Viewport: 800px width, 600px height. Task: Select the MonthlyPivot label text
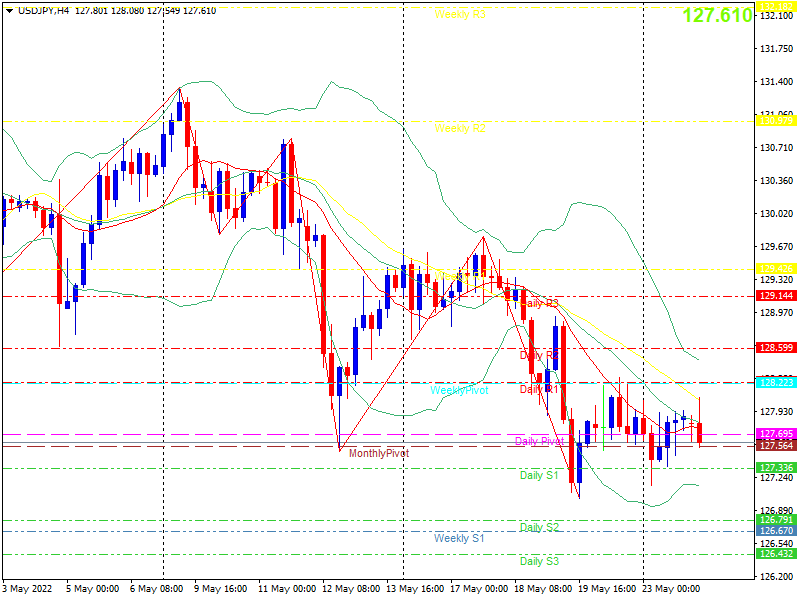click(x=379, y=454)
